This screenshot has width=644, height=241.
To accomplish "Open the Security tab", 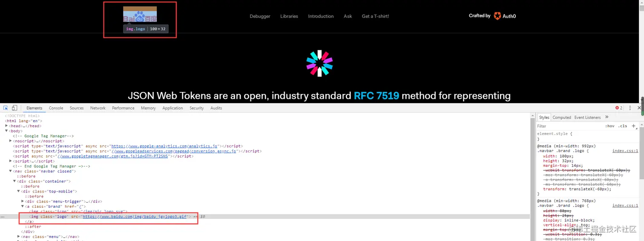I will point(197,108).
